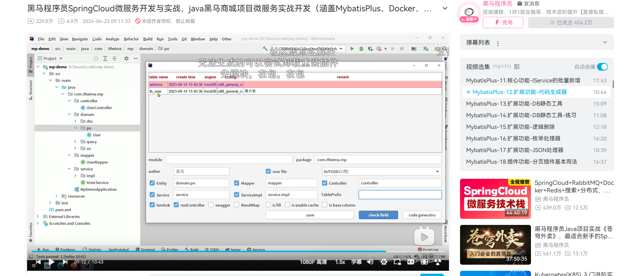Click the 已关注 454.2万 button
This screenshot has width=644, height=276.
[571, 22]
